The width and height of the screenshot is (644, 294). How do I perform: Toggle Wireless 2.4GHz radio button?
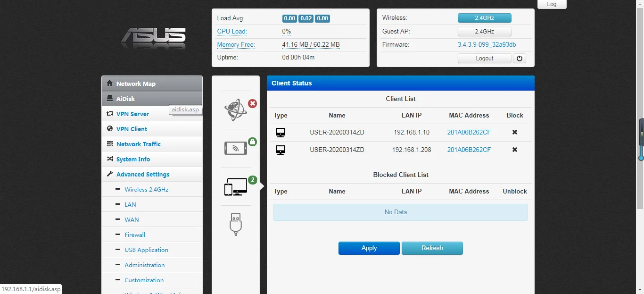[x=485, y=18]
